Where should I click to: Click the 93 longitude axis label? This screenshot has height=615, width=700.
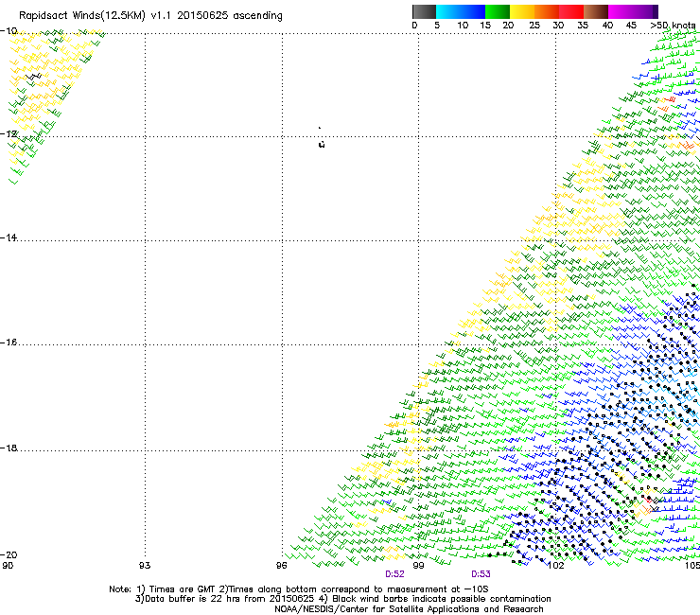145,566
